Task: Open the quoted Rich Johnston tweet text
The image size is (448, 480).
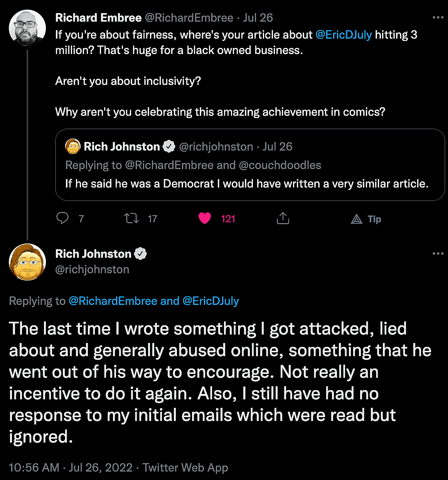Action: tap(247, 184)
